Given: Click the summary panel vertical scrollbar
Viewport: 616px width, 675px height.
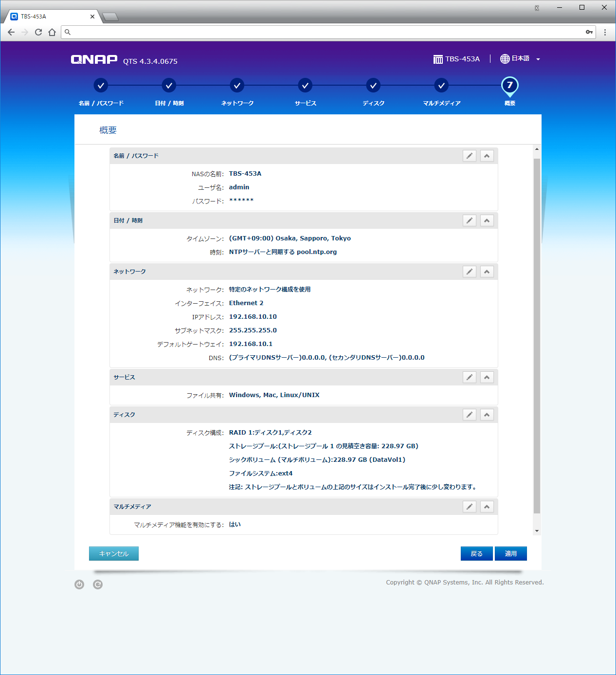Looking at the screenshot, I should click(537, 336).
